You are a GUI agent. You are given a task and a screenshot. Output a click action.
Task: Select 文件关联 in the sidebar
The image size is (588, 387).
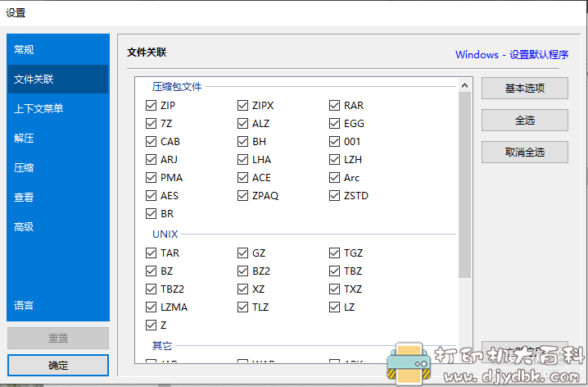[58, 79]
